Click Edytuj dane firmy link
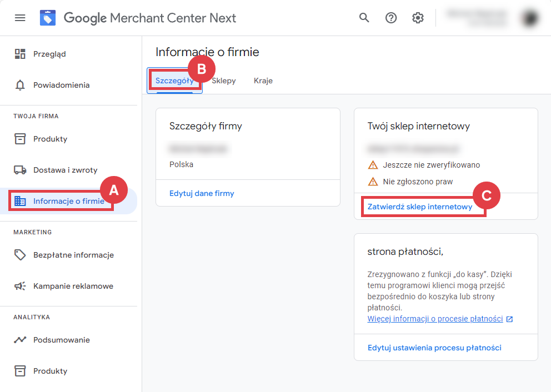The image size is (551, 392). click(202, 193)
